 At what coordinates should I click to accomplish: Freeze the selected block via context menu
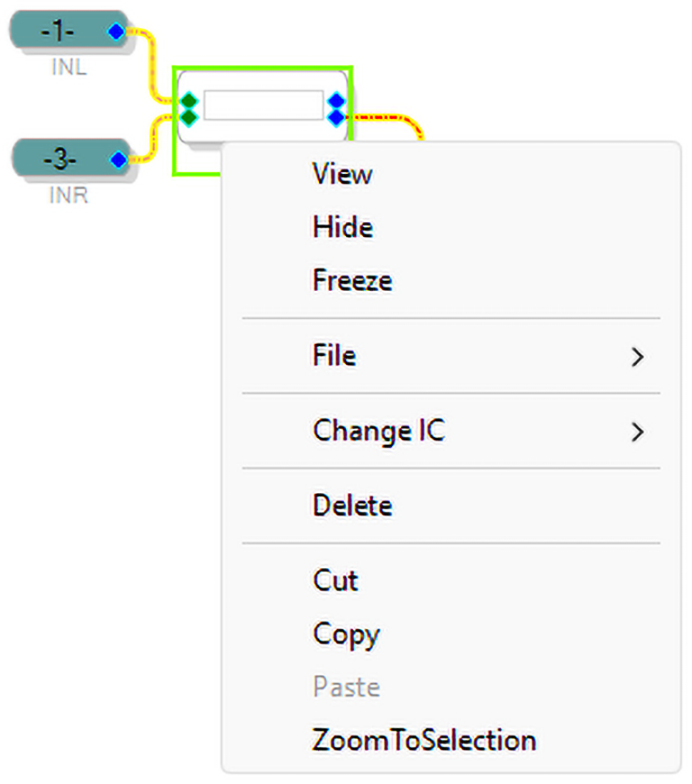point(352,280)
